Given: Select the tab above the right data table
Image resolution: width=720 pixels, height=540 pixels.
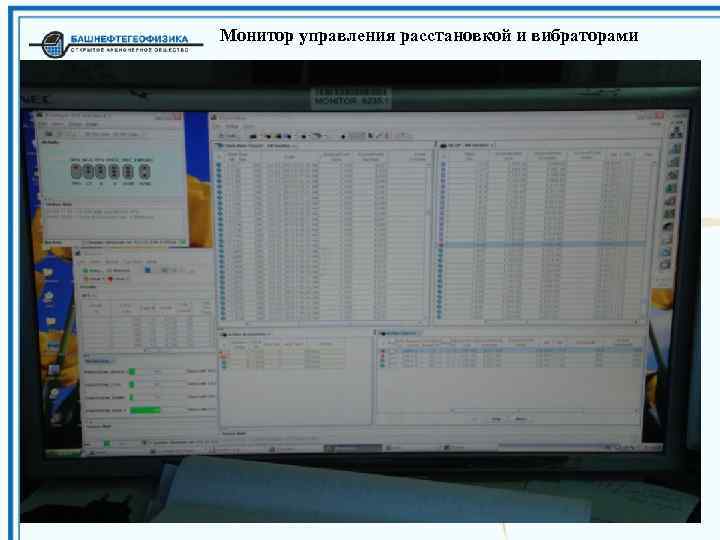Looking at the screenshot, I should pyautogui.click(x=467, y=145).
